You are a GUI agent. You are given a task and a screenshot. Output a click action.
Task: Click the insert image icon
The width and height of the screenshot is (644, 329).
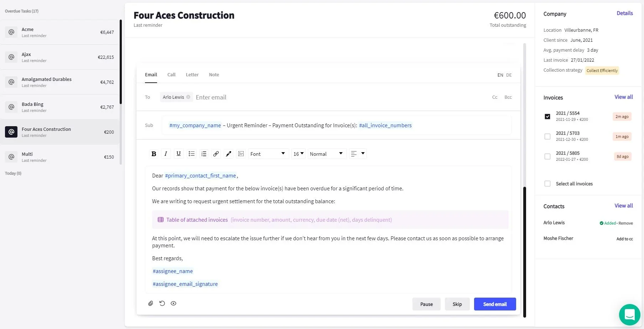(x=241, y=154)
